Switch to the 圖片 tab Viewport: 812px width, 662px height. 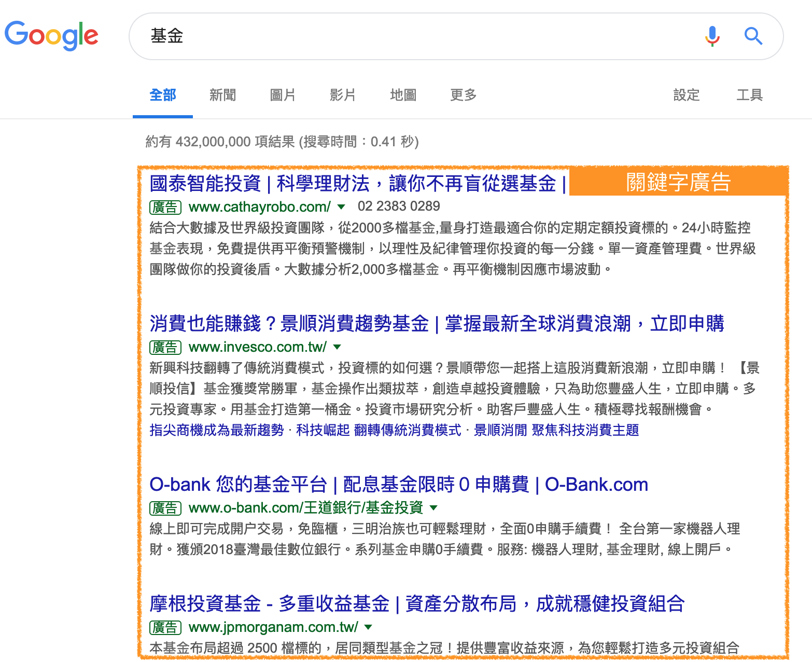pos(283,95)
